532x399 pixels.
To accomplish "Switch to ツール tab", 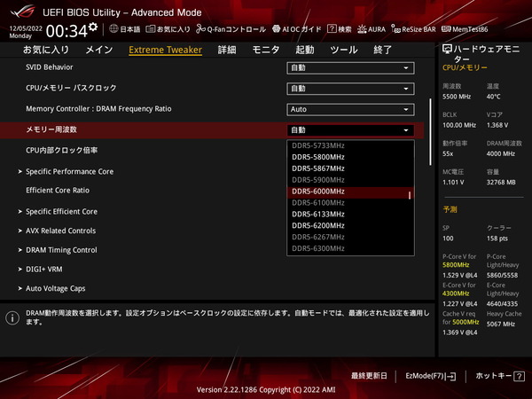I will [x=344, y=50].
